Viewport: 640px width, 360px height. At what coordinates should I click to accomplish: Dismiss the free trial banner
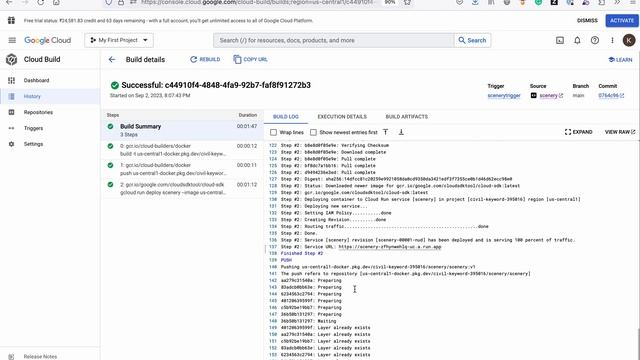[587, 20]
